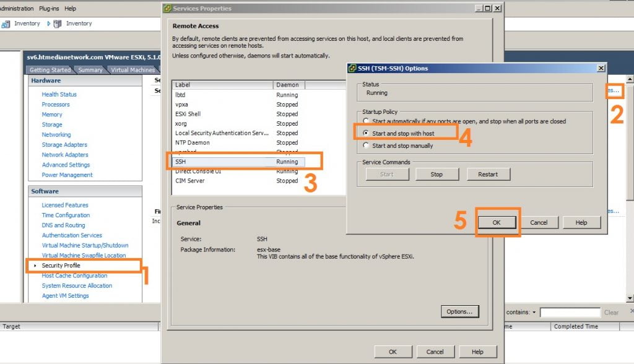
Task: Open Memory under Hardware
Action: (52, 115)
